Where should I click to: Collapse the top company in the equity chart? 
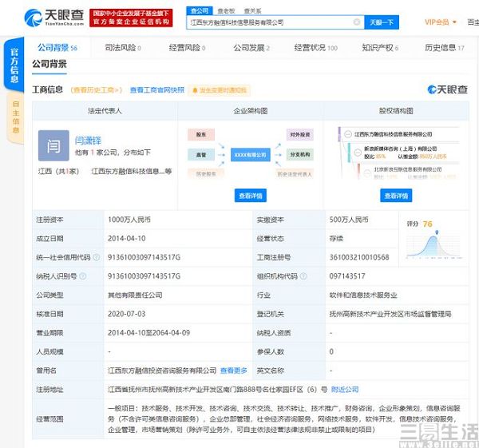point(348,134)
